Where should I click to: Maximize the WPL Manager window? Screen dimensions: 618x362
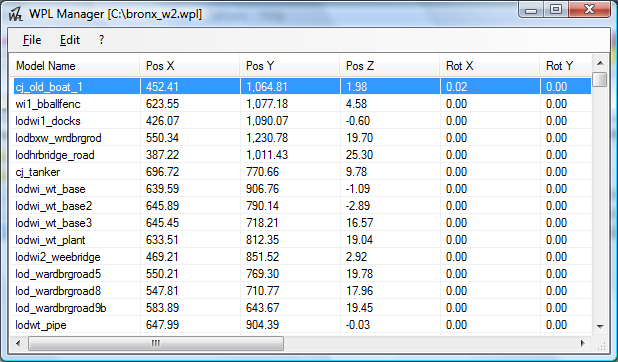pyautogui.click(x=556, y=10)
